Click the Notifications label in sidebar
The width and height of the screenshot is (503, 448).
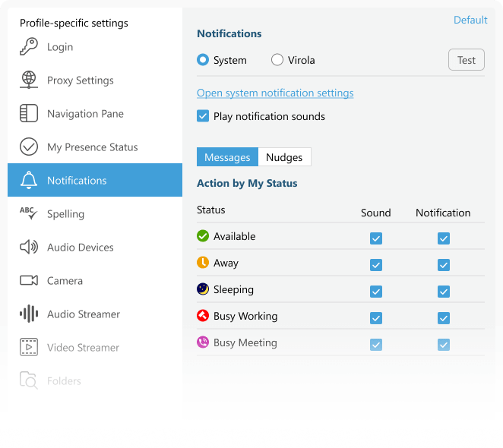click(x=77, y=181)
